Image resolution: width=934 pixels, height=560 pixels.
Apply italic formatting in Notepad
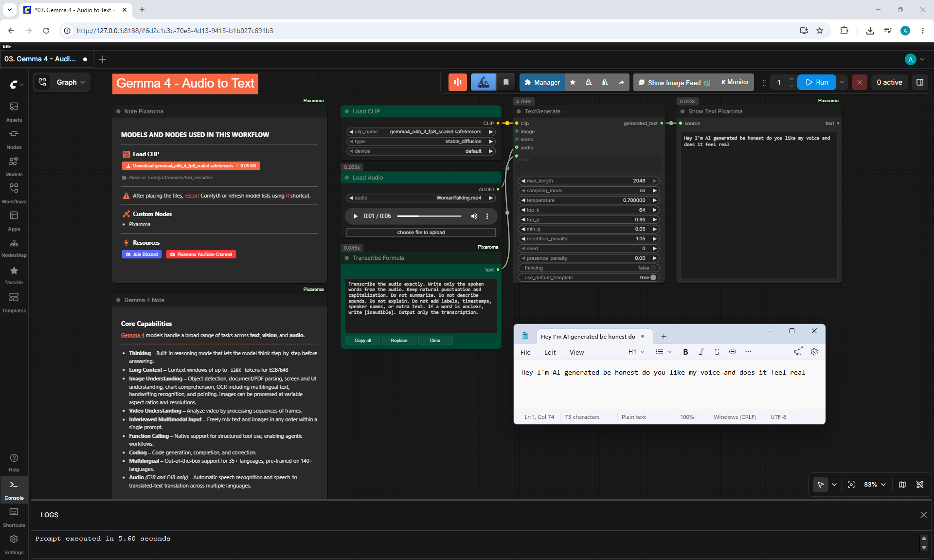701,352
